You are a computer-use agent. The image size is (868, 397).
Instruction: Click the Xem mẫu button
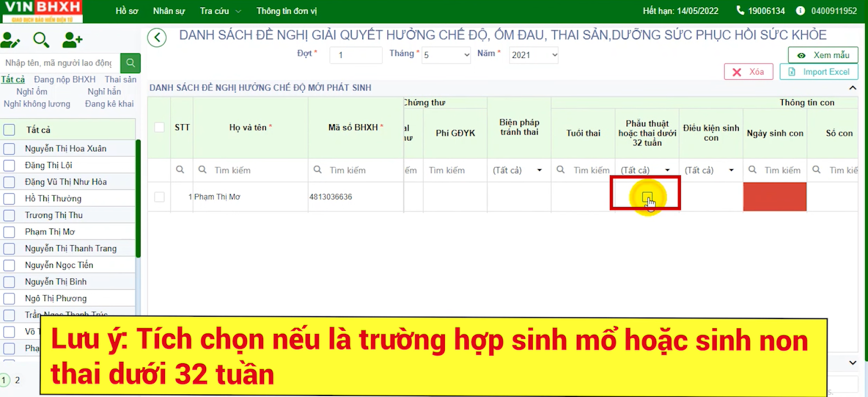823,55
